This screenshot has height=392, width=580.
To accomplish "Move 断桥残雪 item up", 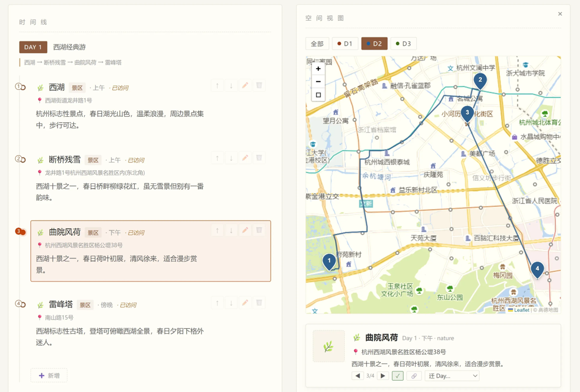I will click(x=217, y=158).
